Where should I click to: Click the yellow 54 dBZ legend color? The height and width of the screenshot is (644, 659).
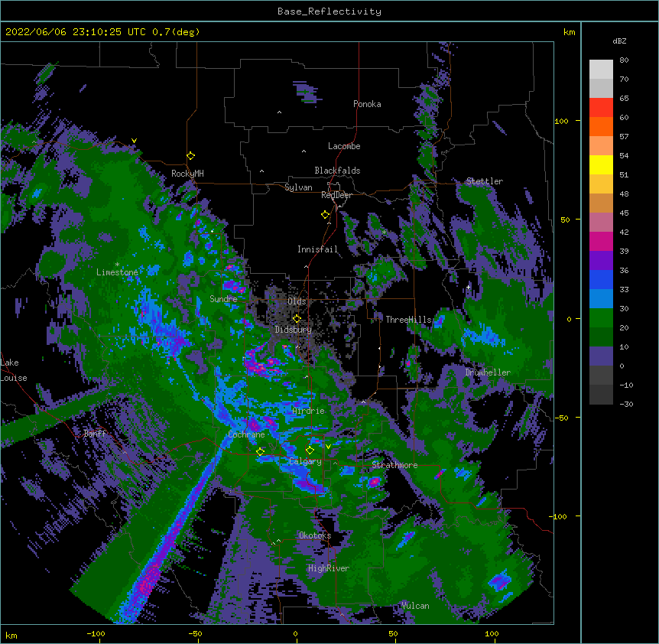point(601,164)
